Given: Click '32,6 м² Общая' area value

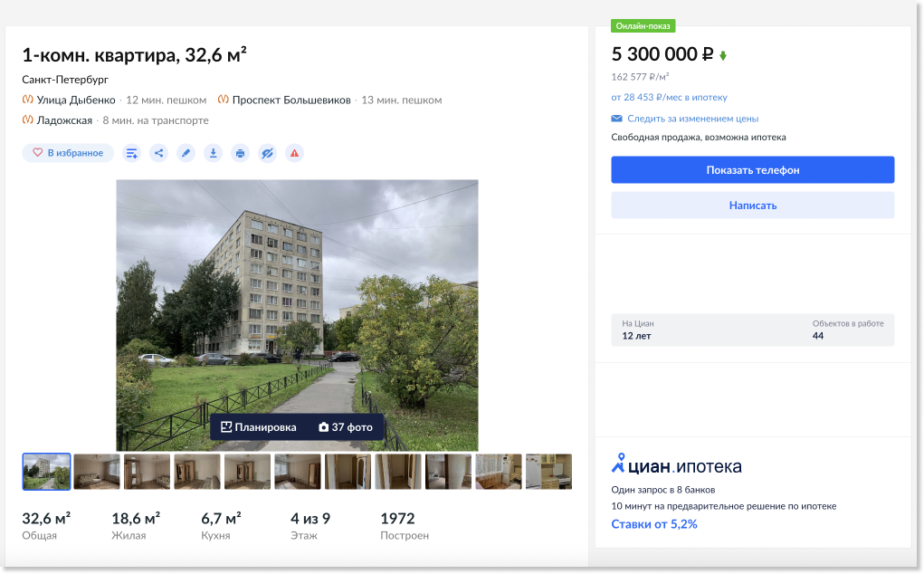Looking at the screenshot, I should (46, 526).
